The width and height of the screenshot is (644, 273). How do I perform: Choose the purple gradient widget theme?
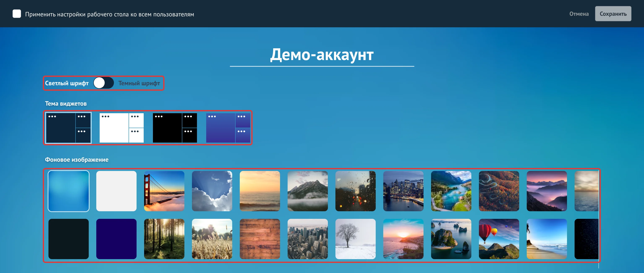coord(228,128)
